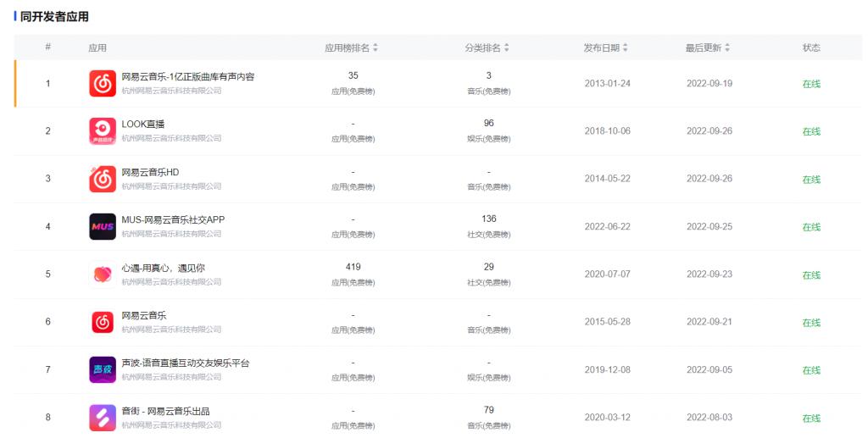Click release date 2022-06-22

click(607, 227)
